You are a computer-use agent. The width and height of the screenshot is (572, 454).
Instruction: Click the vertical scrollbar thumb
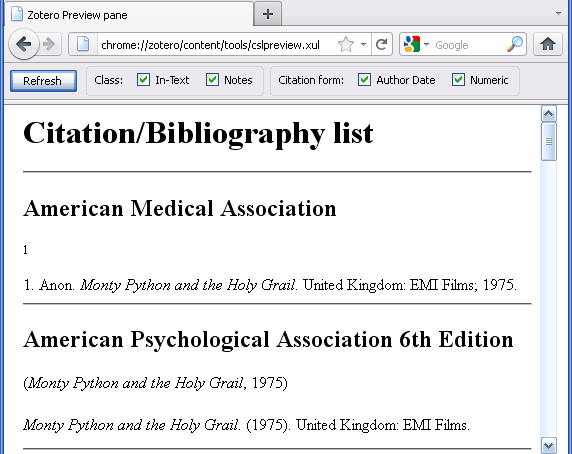(x=549, y=141)
